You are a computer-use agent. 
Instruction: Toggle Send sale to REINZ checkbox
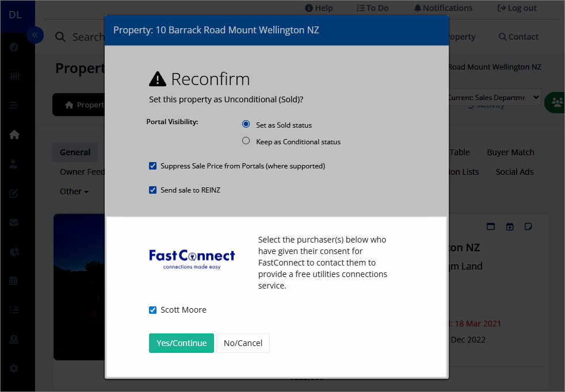click(x=153, y=190)
